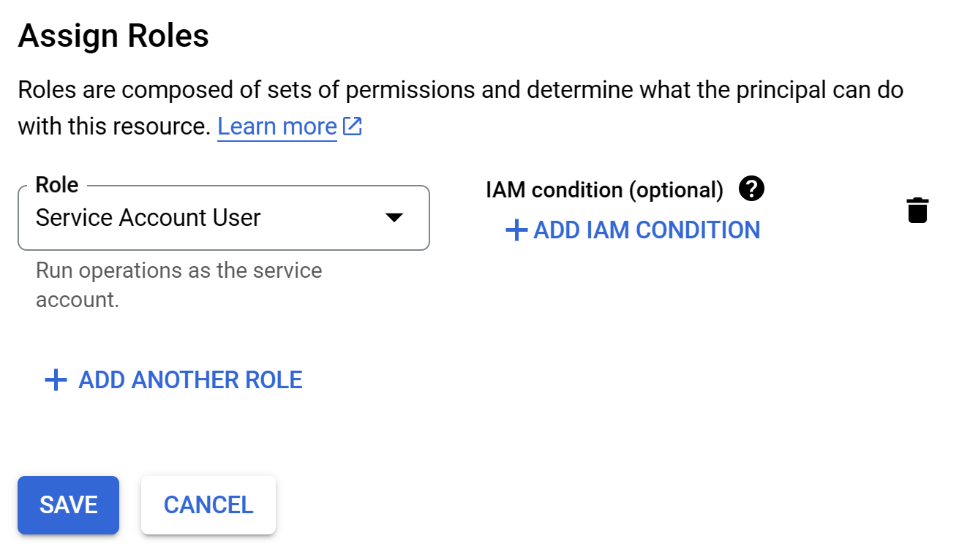Click the 'ADD IAM CONDITION' text label
959x560 pixels.
[x=647, y=230]
